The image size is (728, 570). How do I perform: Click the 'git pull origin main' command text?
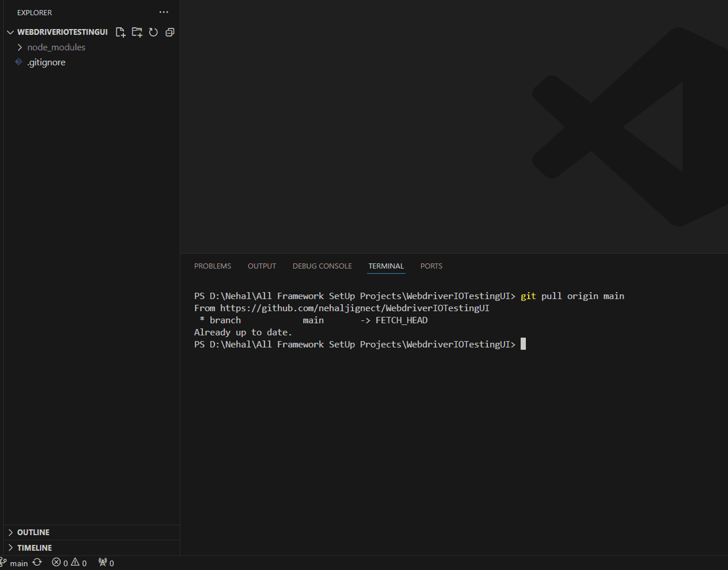tap(573, 296)
